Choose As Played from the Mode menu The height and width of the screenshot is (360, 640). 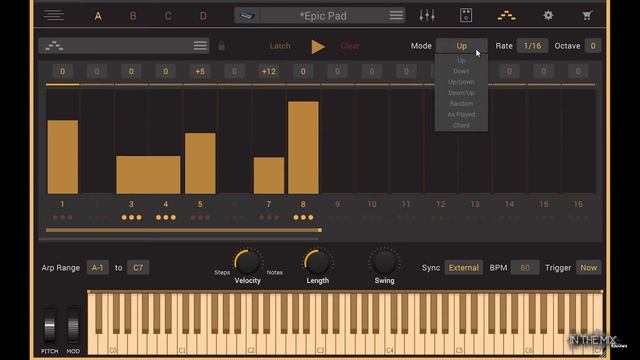461,115
